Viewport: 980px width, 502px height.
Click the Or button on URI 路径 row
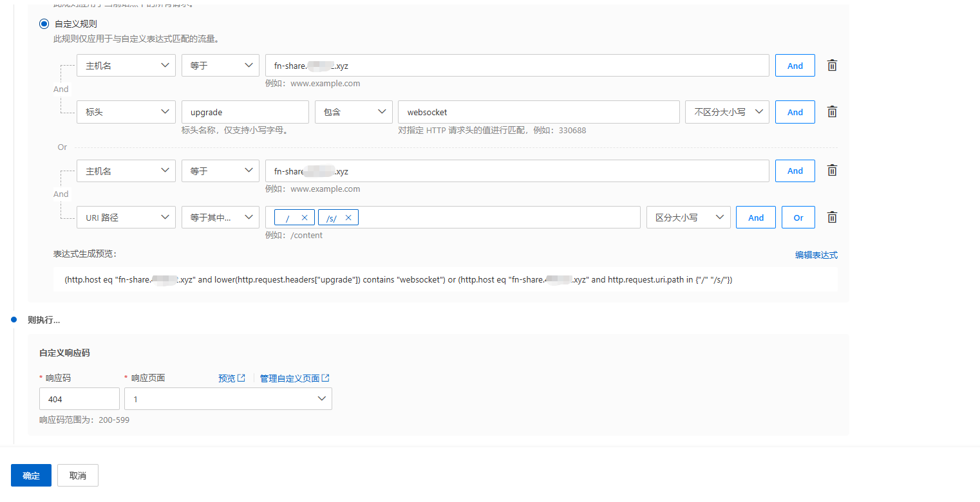coord(798,218)
